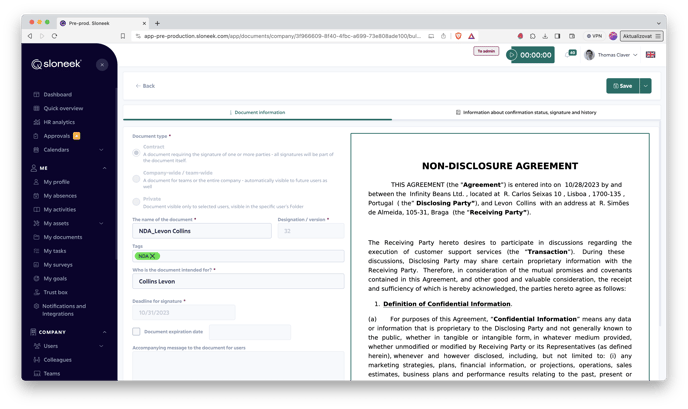Image resolution: width=688 pixels, height=409 pixels.
Task: Toggle the browser sidebar panel icon
Action: 557,36
